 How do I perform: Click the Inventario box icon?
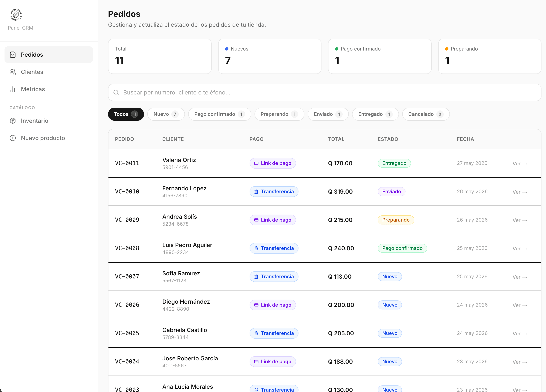pyautogui.click(x=13, y=121)
